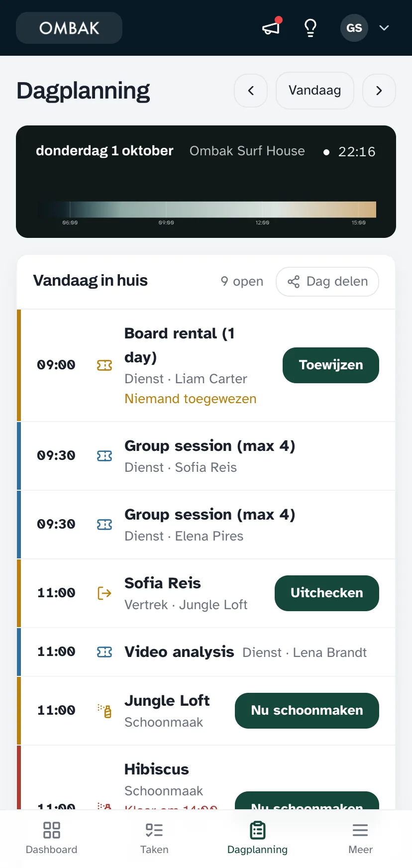This screenshot has width=412, height=868.
Task: Start Nu schoonmaken for Jungle Loft
Action: pos(307,711)
